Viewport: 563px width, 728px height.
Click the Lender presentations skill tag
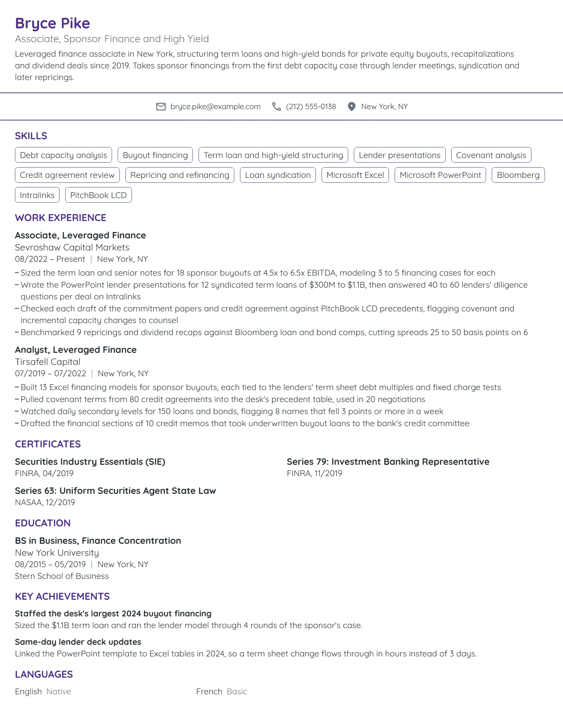click(400, 155)
